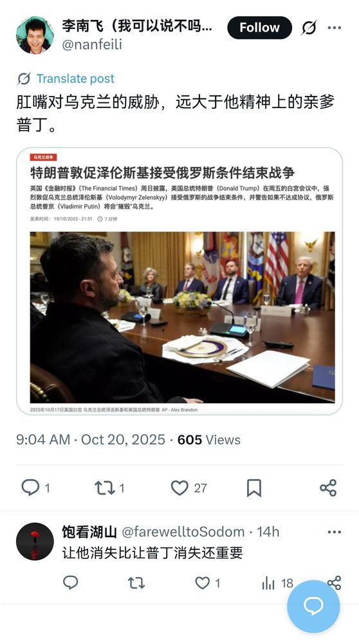The width and height of the screenshot is (359, 644).
Task: View analytics for the reply with 18 views
Action: pyautogui.click(x=268, y=583)
